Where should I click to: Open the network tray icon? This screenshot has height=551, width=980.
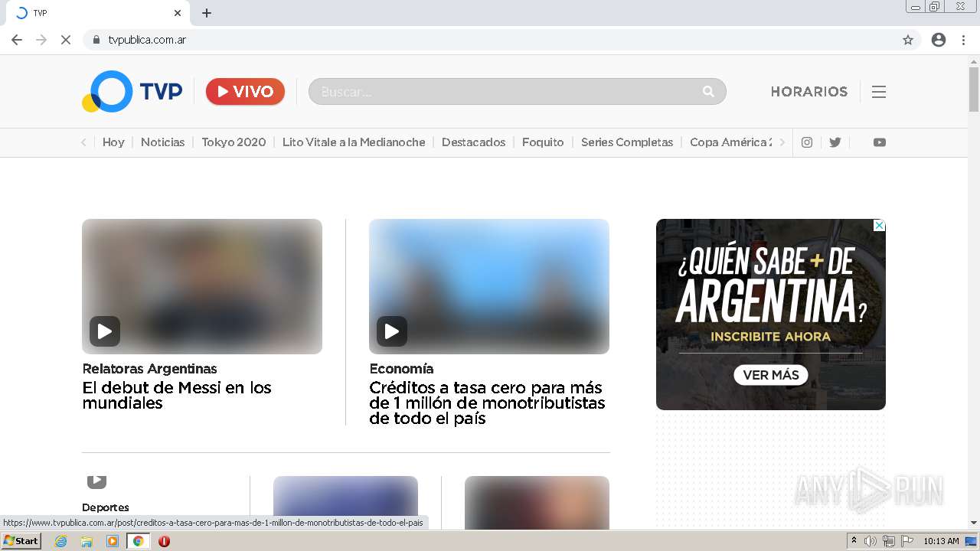[x=889, y=541]
